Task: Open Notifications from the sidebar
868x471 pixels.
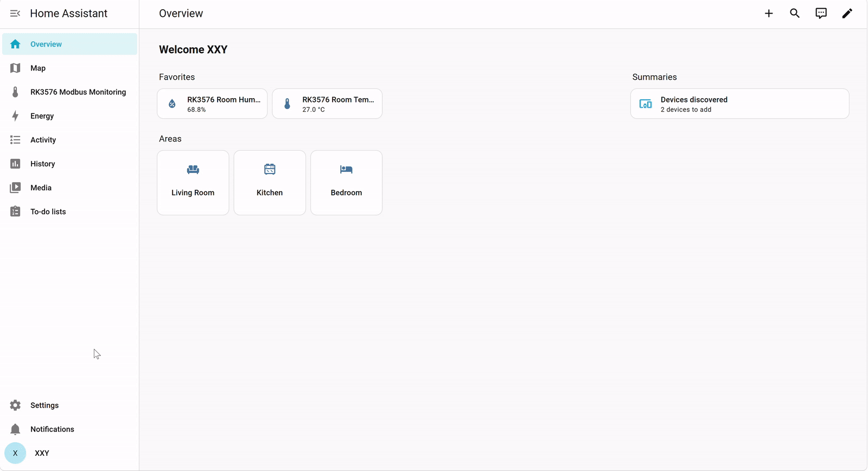Action: [70, 429]
